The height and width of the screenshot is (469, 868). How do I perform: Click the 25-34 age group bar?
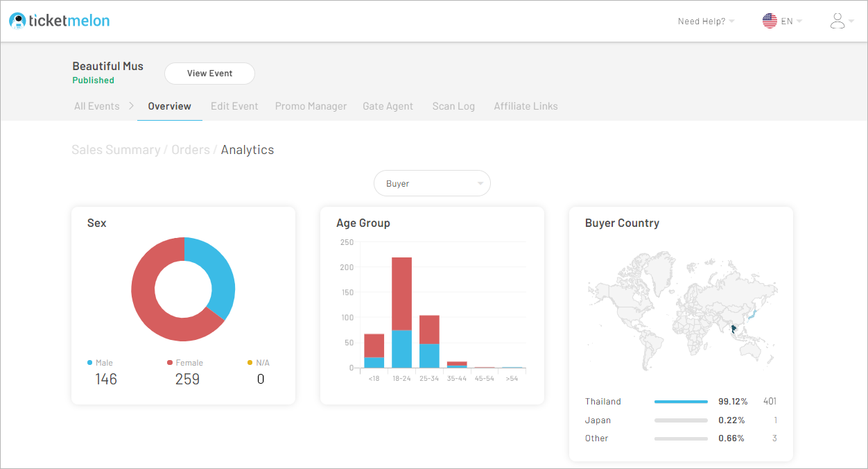coord(429,341)
